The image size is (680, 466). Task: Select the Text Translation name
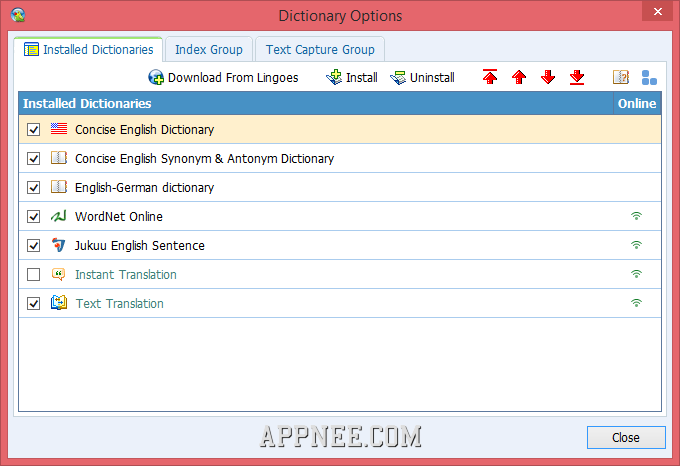coord(120,303)
